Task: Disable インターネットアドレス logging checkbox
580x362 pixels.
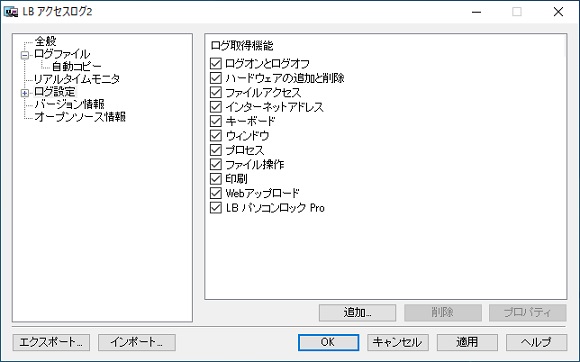Action: pos(216,107)
